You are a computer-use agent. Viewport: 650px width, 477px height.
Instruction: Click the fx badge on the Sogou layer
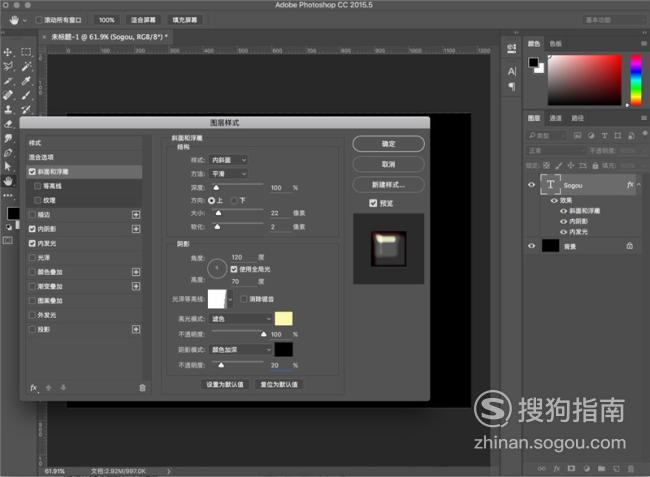tap(630, 185)
